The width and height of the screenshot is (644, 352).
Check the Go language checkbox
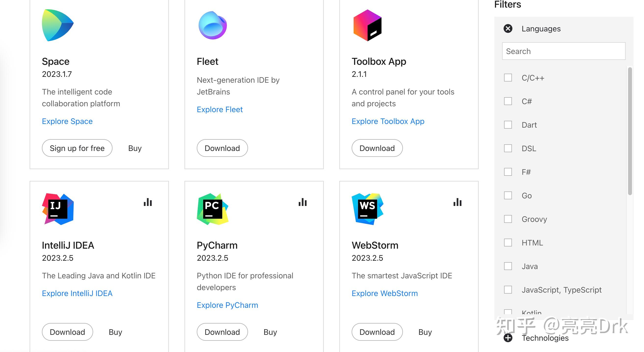coord(508,195)
